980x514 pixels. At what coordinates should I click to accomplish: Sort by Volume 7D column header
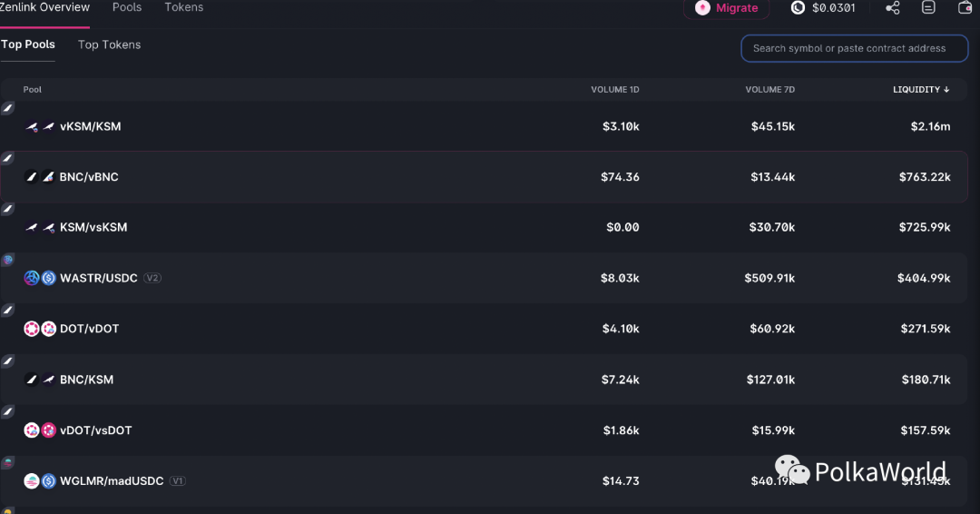coord(769,90)
